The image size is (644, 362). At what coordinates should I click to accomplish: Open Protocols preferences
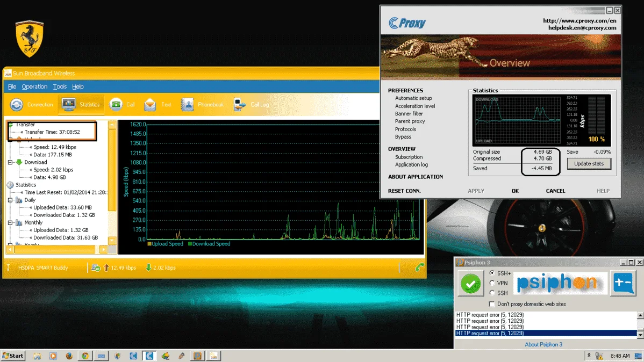coord(405,129)
